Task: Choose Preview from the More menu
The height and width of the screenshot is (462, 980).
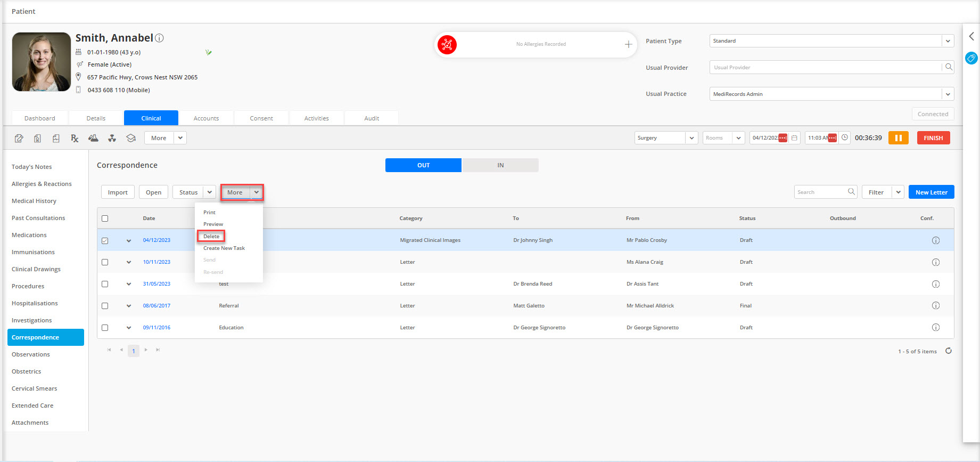Action: click(x=213, y=224)
